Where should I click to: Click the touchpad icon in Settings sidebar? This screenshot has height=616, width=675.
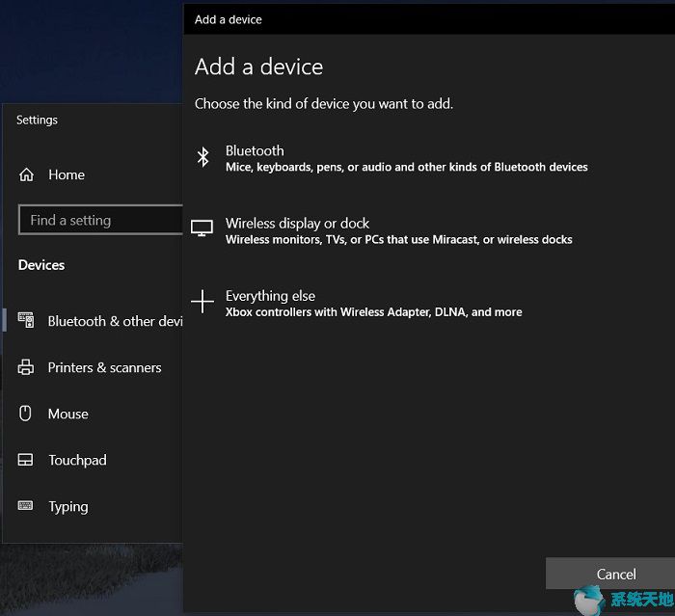[x=25, y=460]
